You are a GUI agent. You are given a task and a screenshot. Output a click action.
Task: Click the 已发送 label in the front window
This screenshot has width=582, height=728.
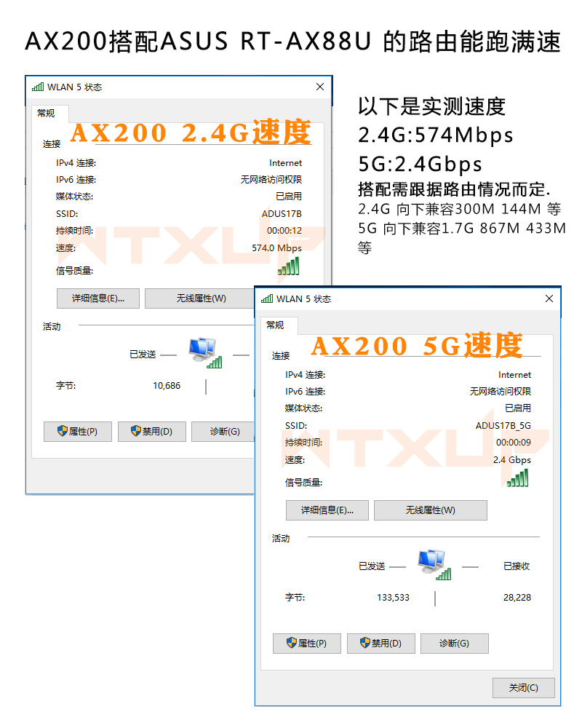click(x=372, y=566)
